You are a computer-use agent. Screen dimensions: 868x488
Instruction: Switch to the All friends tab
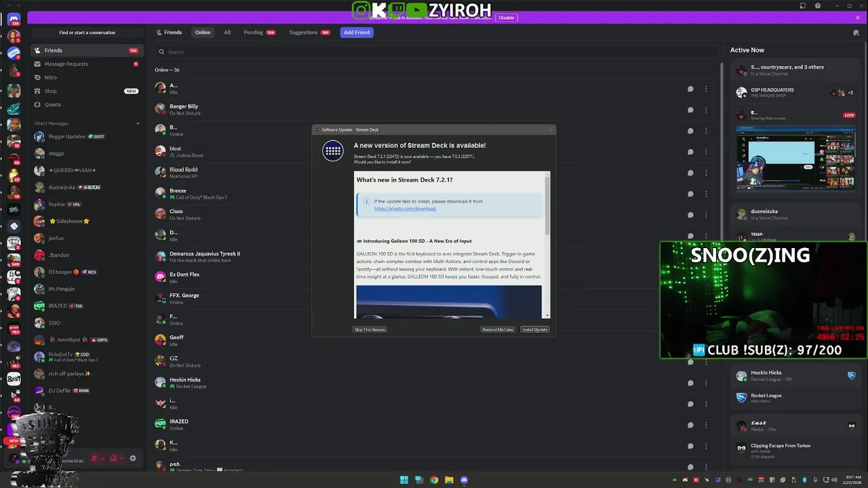click(227, 33)
